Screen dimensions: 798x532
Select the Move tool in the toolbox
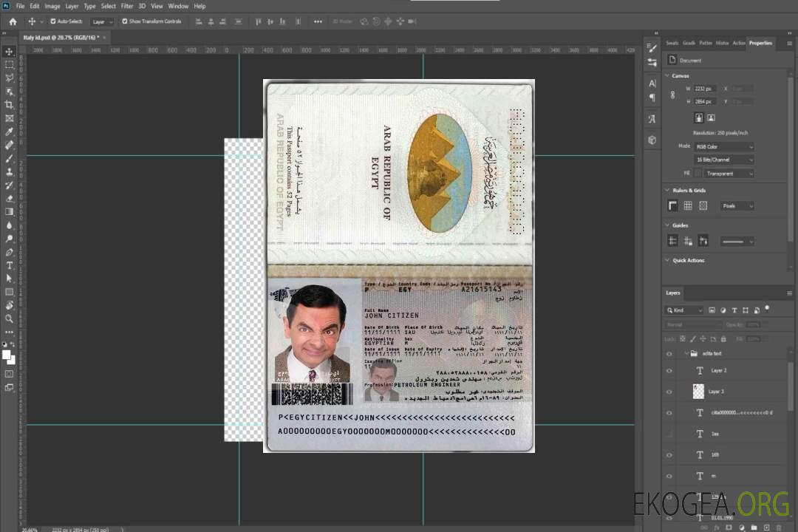point(9,52)
